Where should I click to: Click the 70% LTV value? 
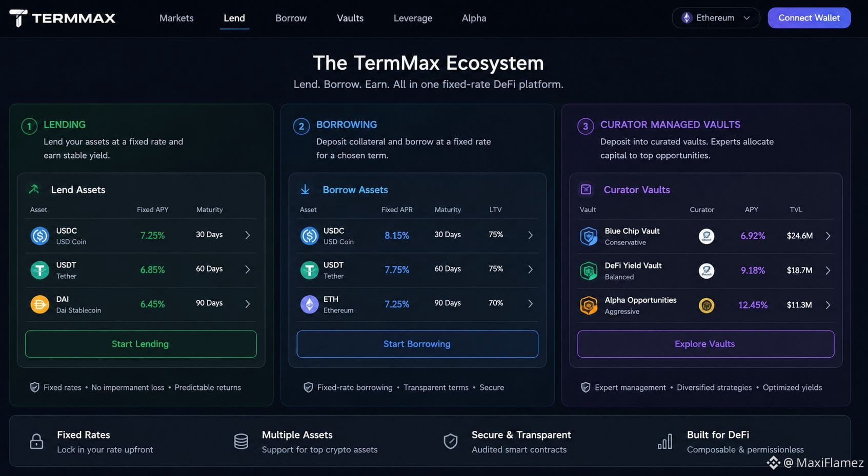(x=496, y=303)
